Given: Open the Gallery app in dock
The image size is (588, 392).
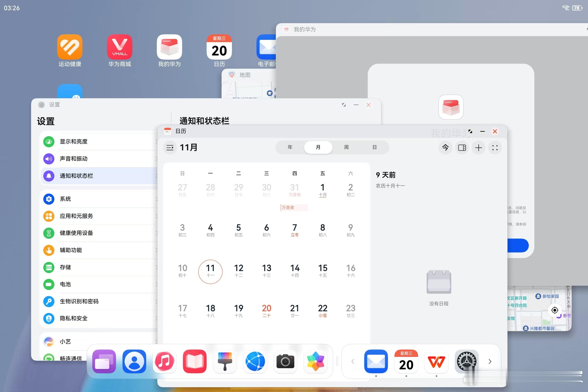Looking at the screenshot, I should tap(315, 361).
